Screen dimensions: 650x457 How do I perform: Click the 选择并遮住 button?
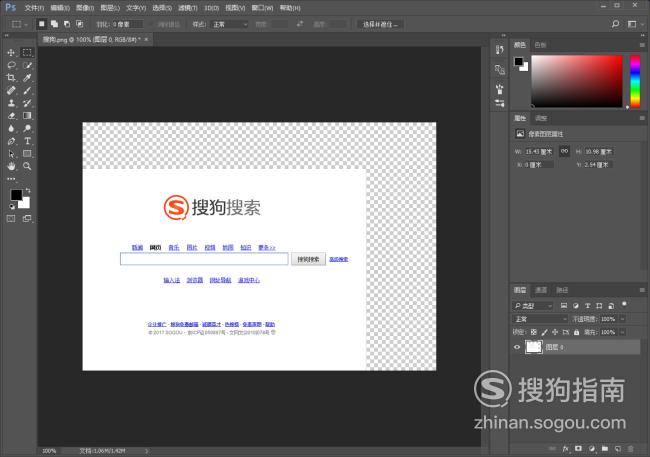[x=380, y=24]
